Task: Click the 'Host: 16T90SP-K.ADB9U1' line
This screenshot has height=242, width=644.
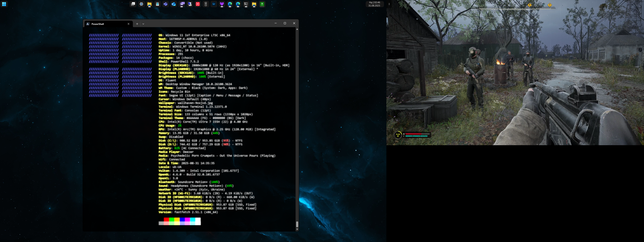Action: click(x=183, y=39)
